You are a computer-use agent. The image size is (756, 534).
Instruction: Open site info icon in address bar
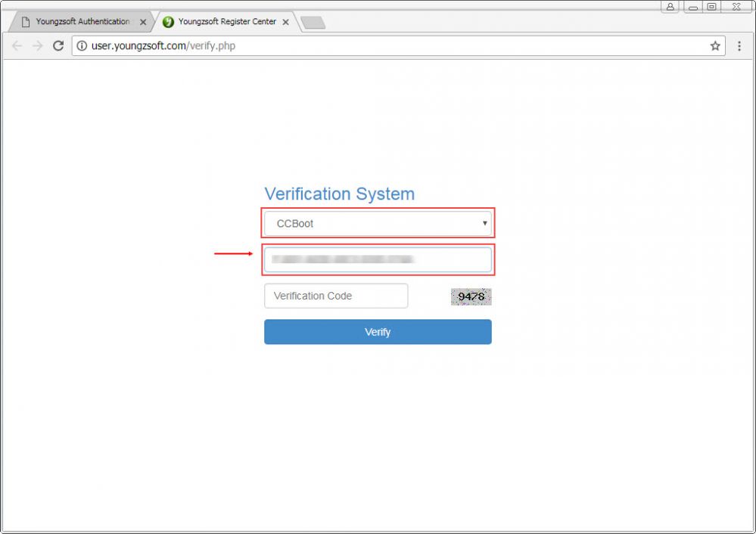pyautogui.click(x=82, y=46)
